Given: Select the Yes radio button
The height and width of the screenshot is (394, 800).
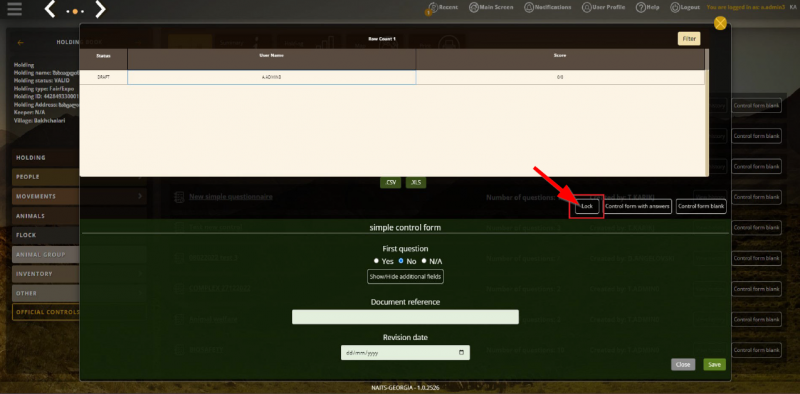Looking at the screenshot, I should coord(376,261).
